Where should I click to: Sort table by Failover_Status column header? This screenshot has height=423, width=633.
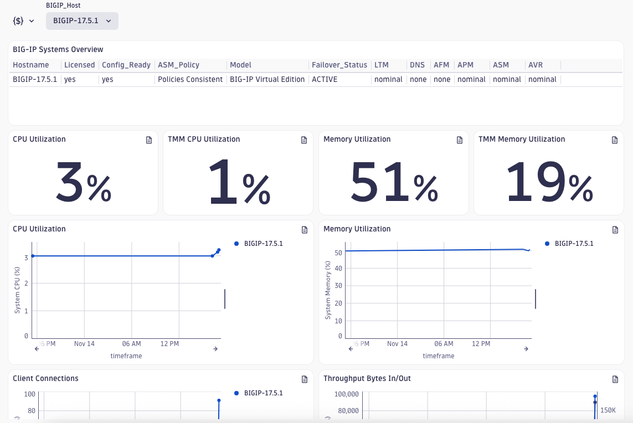tap(338, 65)
